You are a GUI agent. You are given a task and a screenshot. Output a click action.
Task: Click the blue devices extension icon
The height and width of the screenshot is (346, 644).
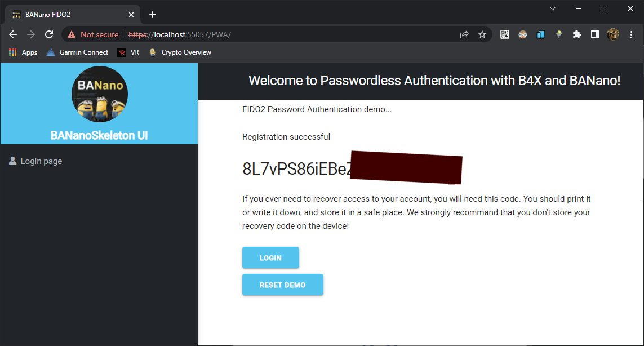tap(541, 34)
